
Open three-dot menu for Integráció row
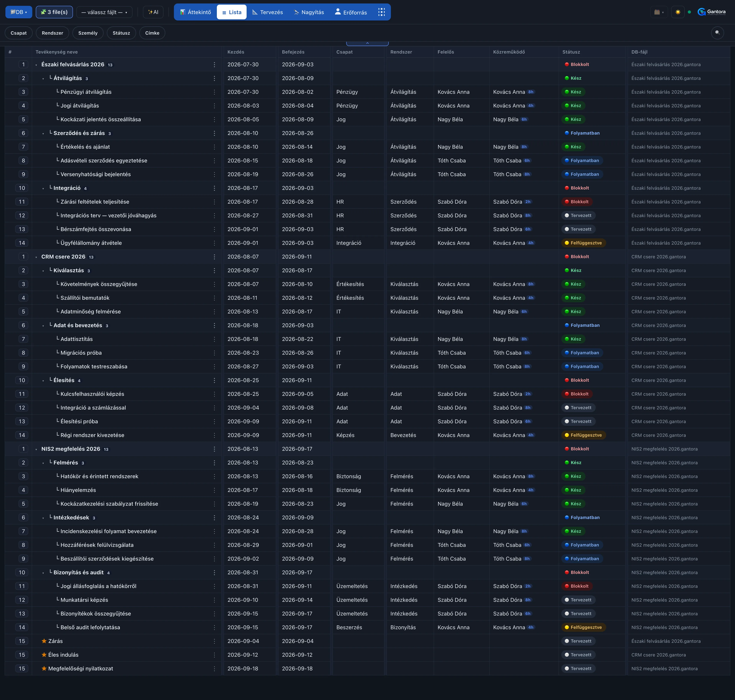[x=214, y=188]
